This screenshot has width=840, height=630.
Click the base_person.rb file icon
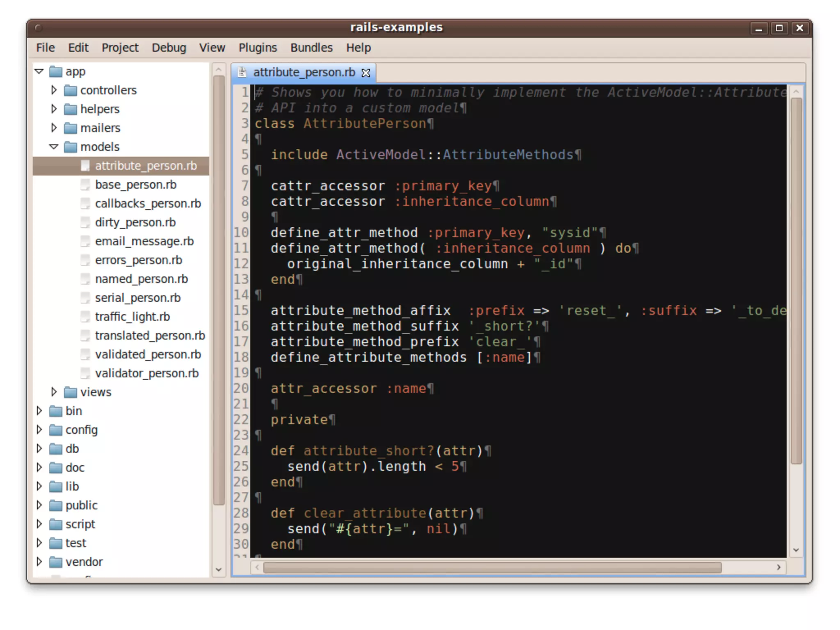pyautogui.click(x=85, y=185)
